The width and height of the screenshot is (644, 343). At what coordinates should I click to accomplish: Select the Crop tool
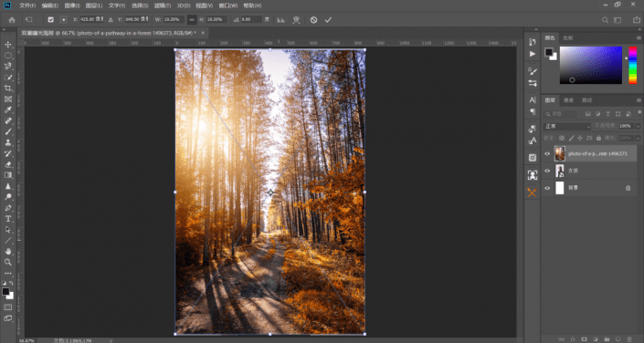coord(8,88)
